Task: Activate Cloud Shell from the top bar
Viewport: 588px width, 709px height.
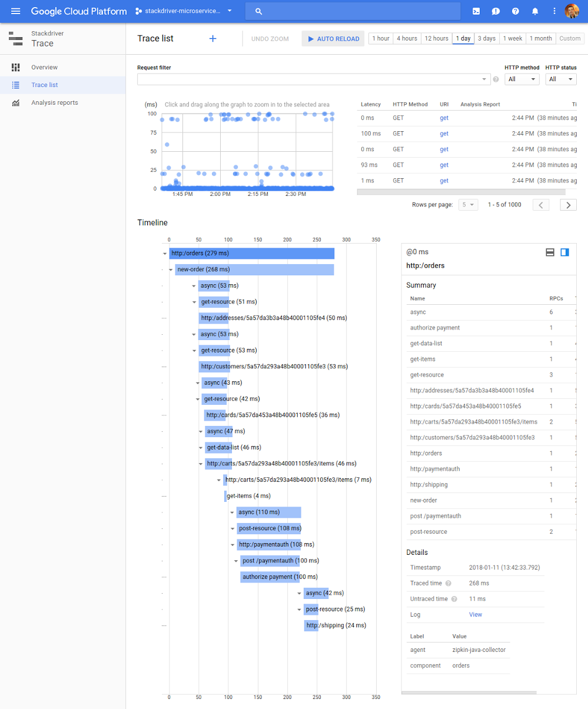Action: [476, 11]
